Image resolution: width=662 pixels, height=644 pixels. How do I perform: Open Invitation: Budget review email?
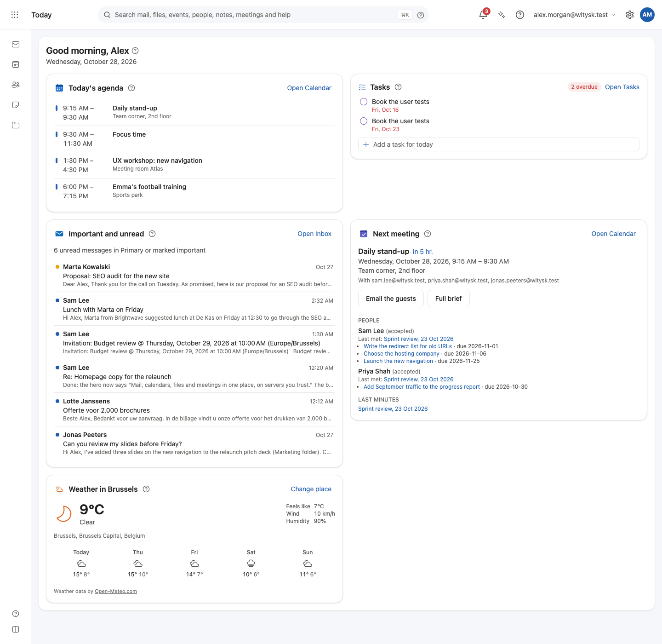[x=194, y=343]
